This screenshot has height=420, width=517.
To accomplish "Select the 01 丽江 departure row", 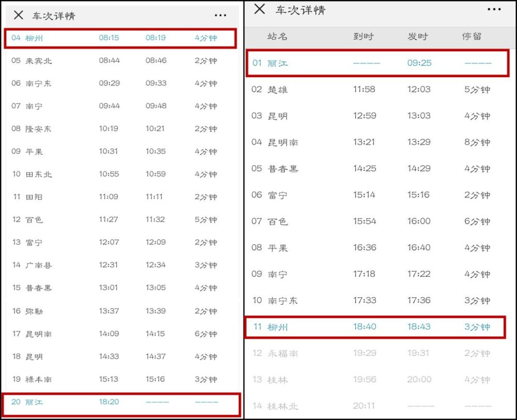I will [x=377, y=63].
